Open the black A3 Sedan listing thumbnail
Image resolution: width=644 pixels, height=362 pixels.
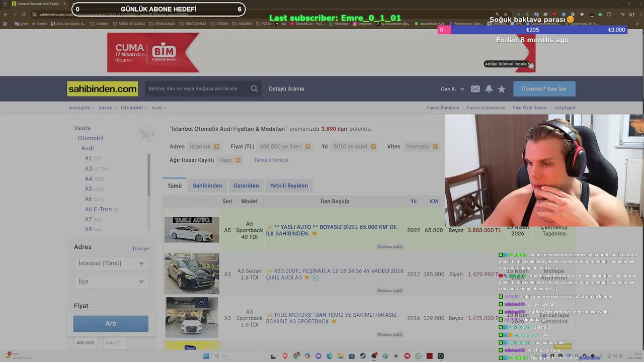(192, 274)
